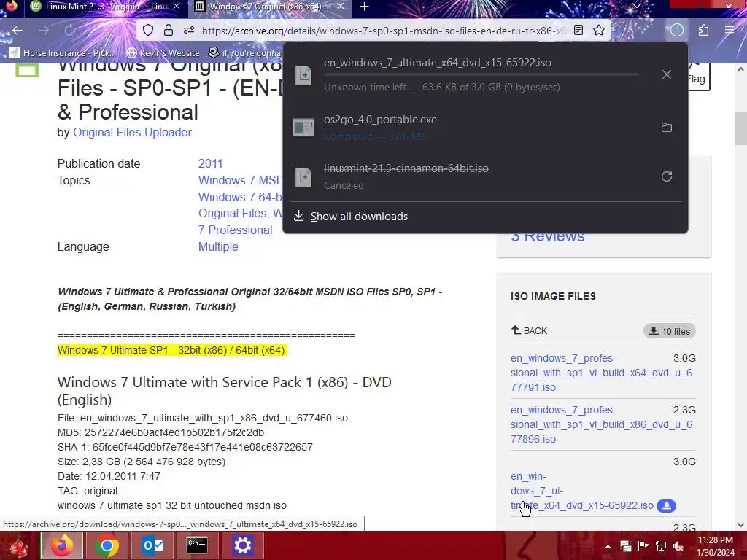Click the Start button ornament

point(18,546)
